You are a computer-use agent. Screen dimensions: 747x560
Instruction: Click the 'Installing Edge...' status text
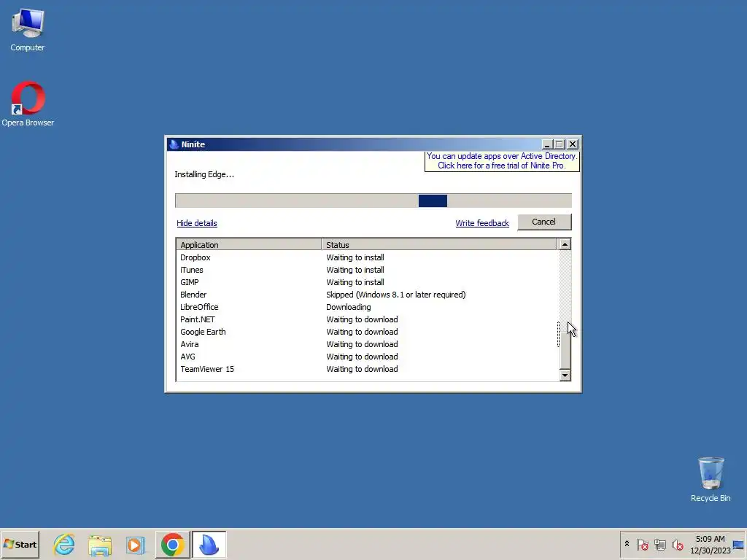(x=204, y=174)
